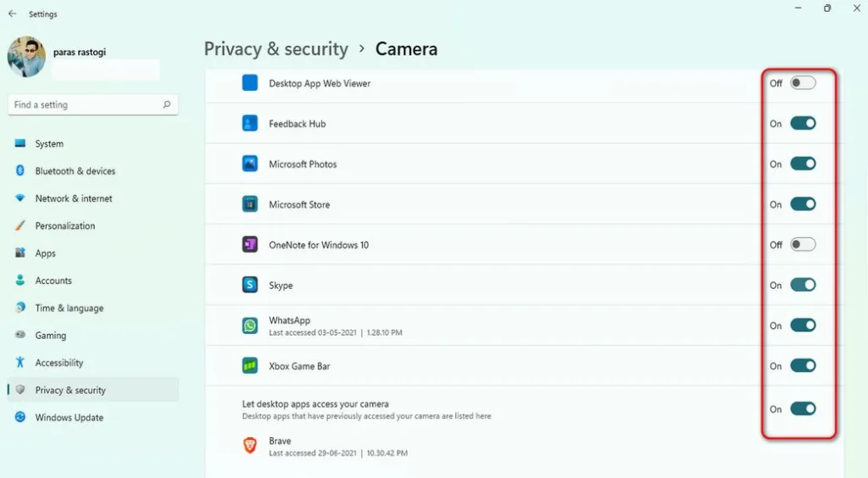868x478 pixels.
Task: Click the Camera page heading
Action: (406, 49)
